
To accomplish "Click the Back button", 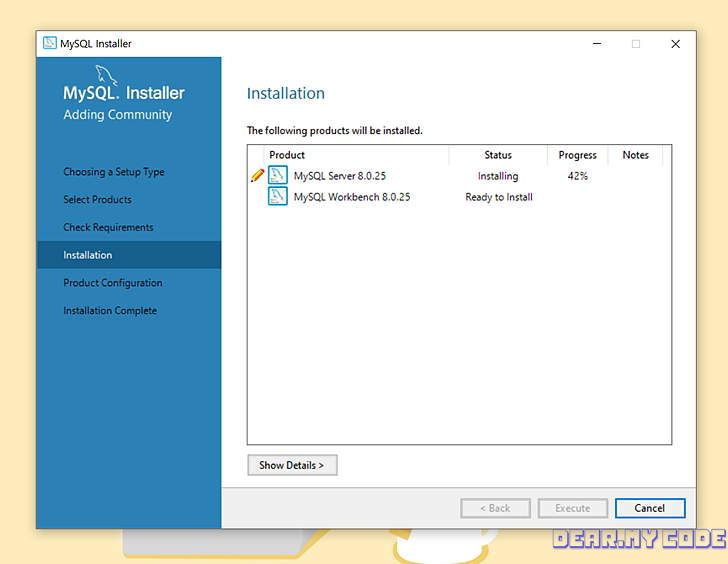I will pyautogui.click(x=495, y=508).
